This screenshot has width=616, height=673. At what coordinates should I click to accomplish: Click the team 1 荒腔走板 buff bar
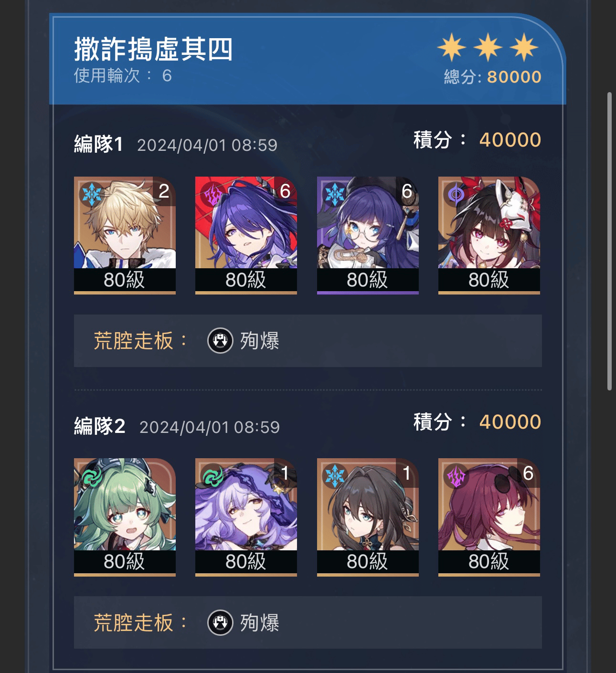pos(308,341)
